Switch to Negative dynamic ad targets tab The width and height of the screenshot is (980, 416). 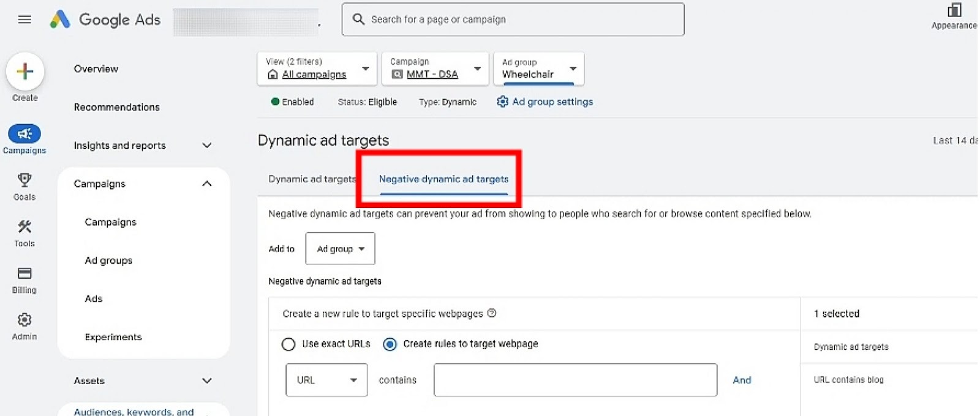[x=443, y=179]
